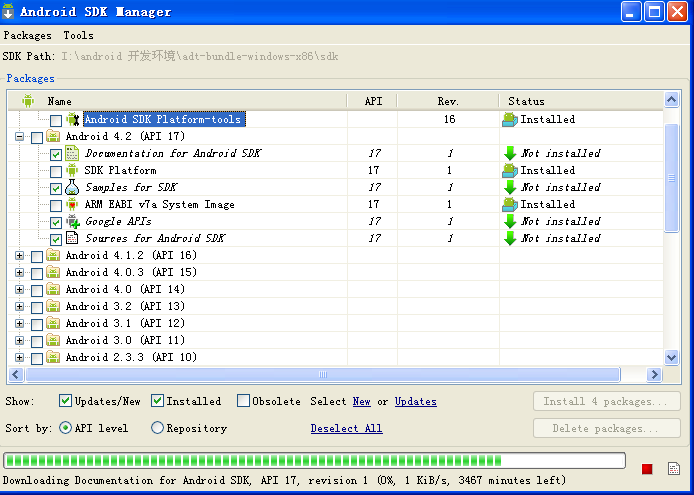Expand the Android 2.3.3 (API 10) node
This screenshot has width=694, height=495.
(x=19, y=357)
